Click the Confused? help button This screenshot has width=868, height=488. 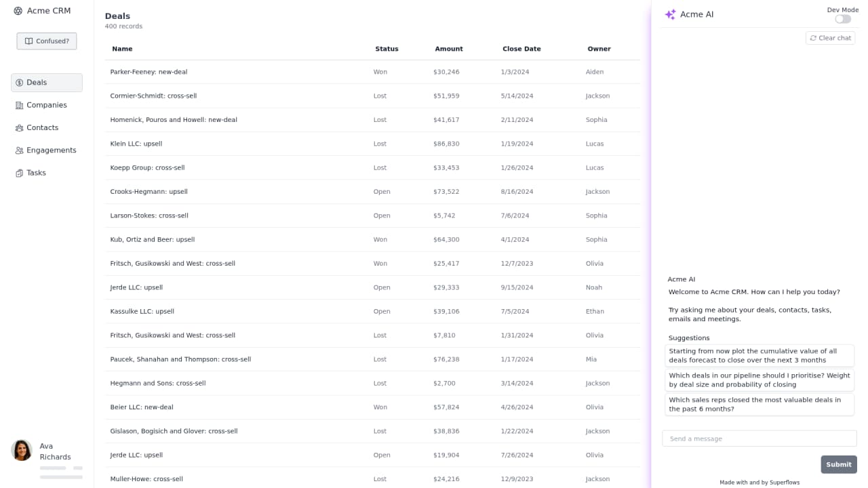47,41
